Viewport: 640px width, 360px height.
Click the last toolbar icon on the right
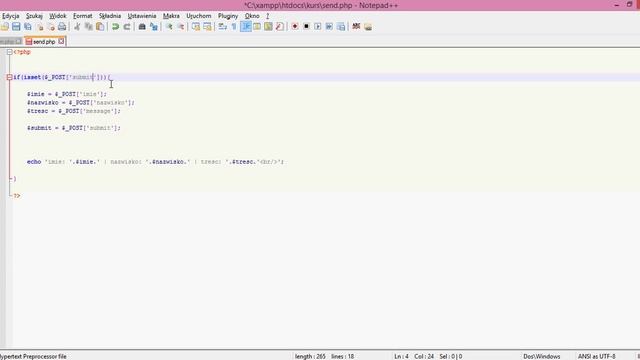pos(368,27)
